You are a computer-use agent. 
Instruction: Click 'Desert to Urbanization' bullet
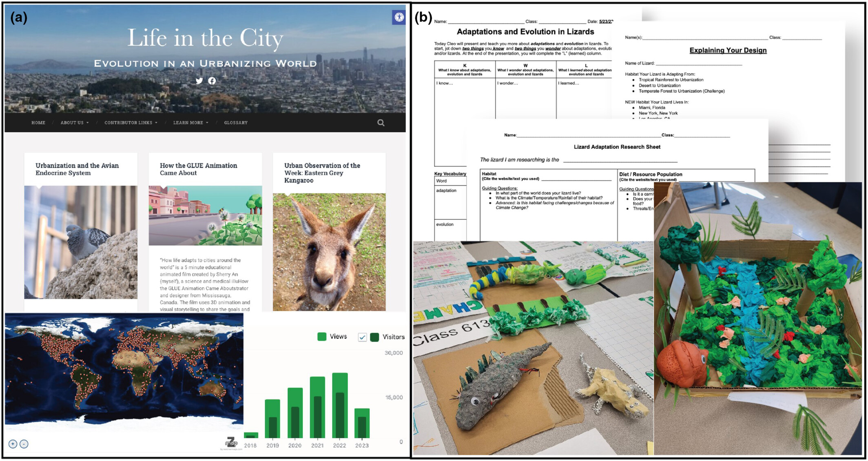click(660, 86)
